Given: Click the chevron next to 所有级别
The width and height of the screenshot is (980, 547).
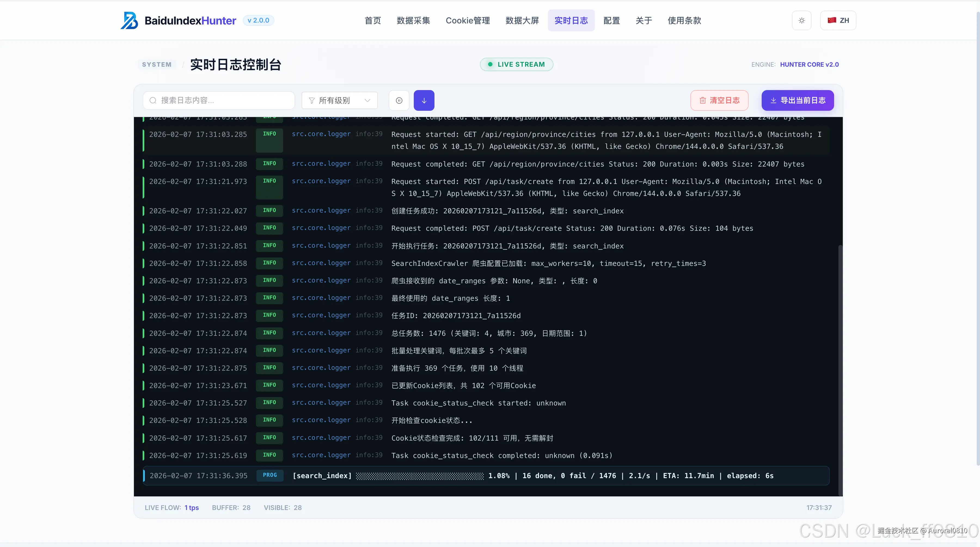Looking at the screenshot, I should click(367, 100).
